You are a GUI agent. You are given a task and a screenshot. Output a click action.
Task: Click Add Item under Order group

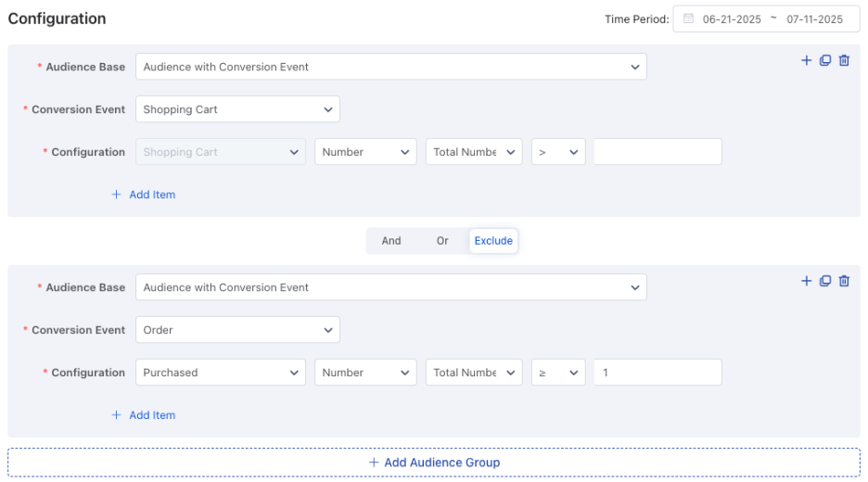click(144, 415)
